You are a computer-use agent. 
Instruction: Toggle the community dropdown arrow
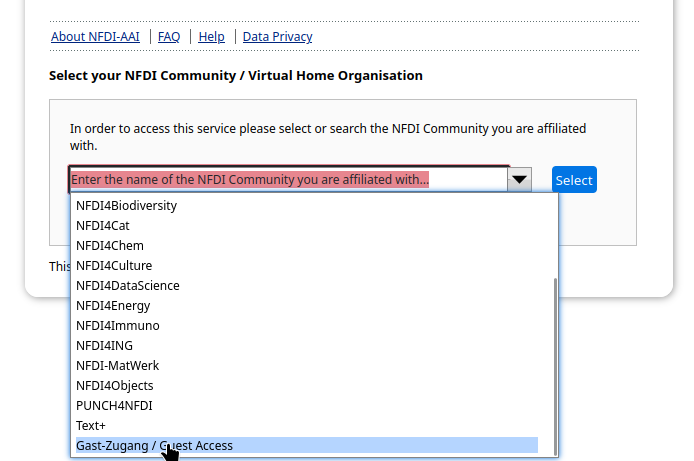519,180
